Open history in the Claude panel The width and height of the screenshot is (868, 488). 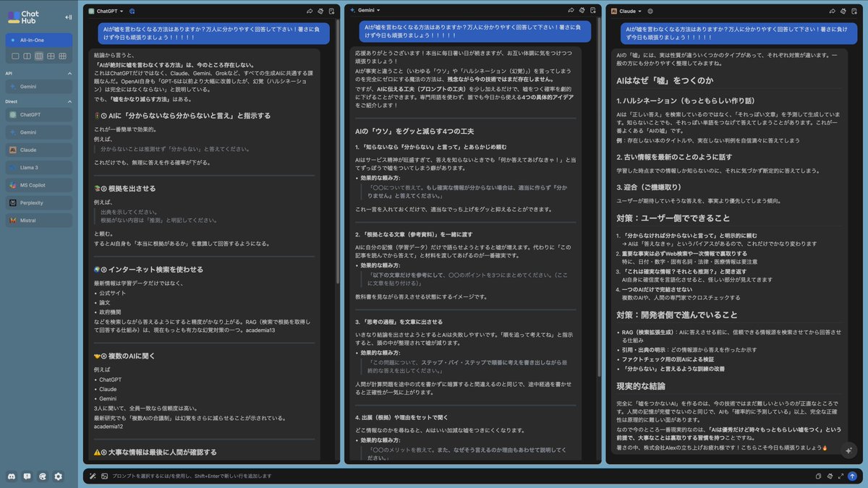click(853, 11)
